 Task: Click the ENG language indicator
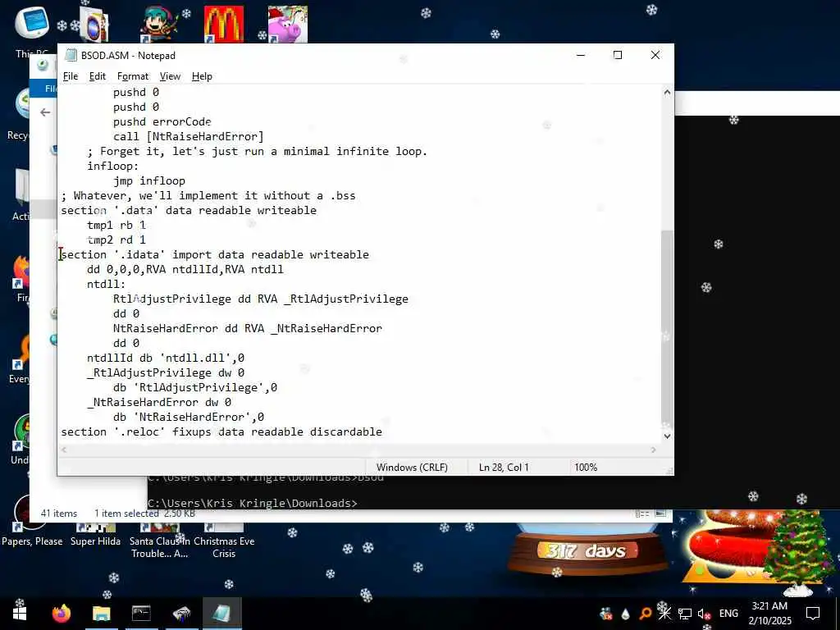(x=728, y=614)
